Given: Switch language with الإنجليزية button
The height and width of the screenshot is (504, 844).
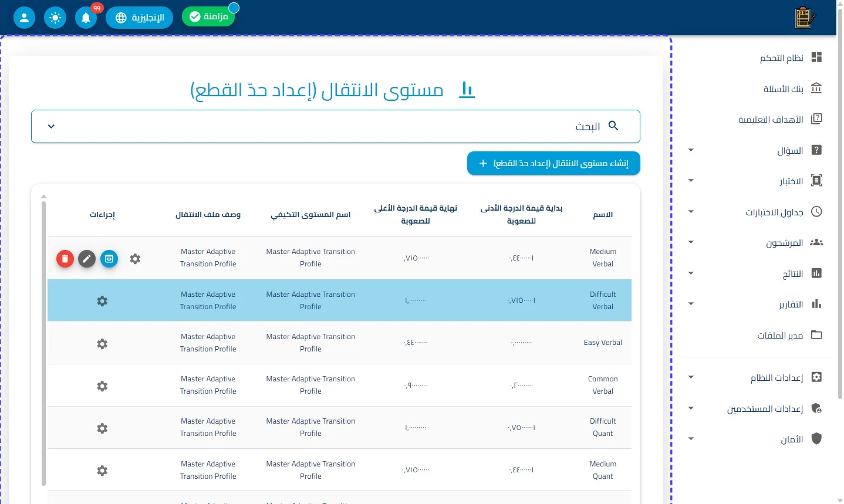Looking at the screenshot, I should click(x=139, y=18).
